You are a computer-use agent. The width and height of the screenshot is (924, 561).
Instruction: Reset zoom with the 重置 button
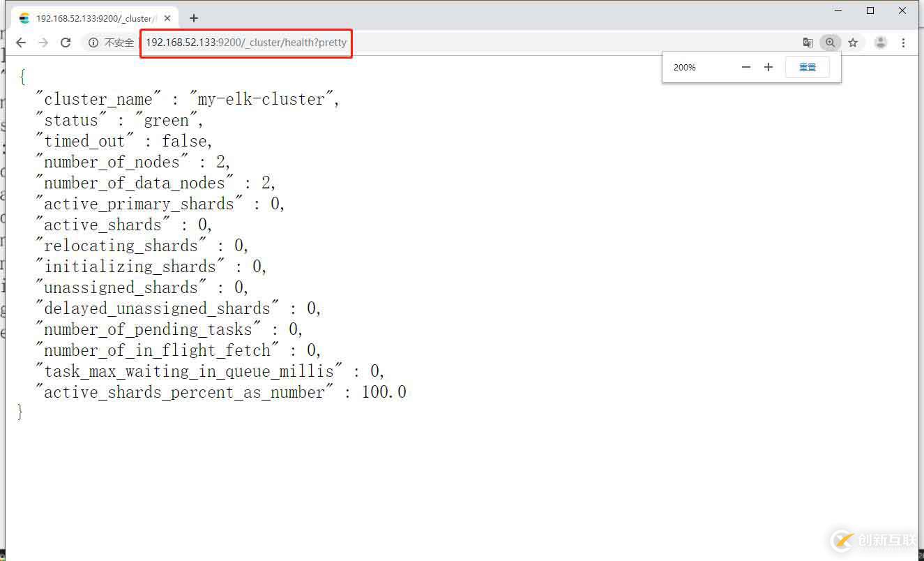point(808,67)
